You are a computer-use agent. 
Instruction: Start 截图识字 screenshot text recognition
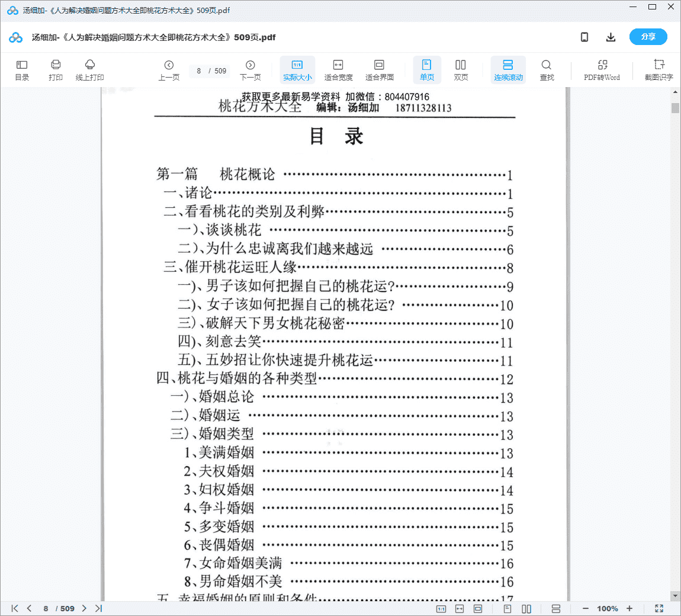(x=658, y=70)
